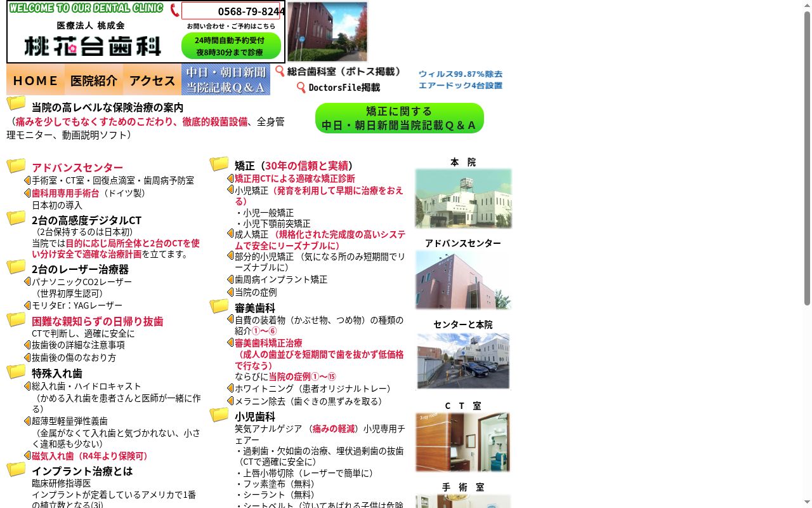Open the アクセス navigation tab
812x508 pixels.
152,79
